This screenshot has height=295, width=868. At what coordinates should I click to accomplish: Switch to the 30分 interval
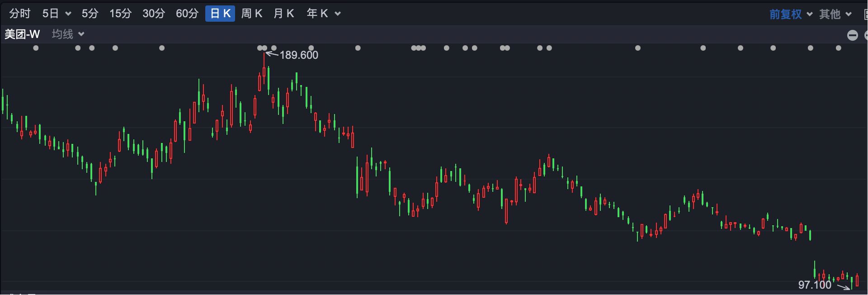(154, 14)
